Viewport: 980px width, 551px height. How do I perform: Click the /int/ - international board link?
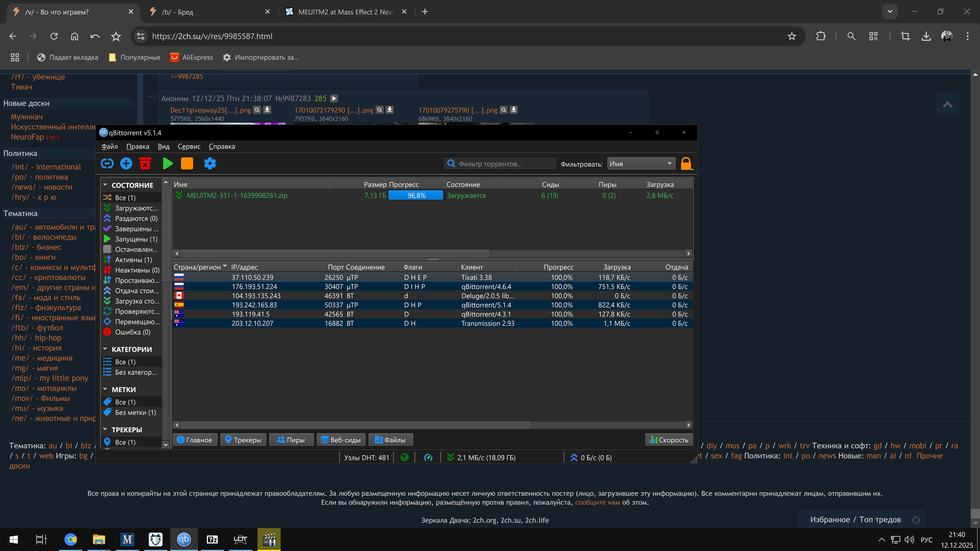(x=46, y=167)
